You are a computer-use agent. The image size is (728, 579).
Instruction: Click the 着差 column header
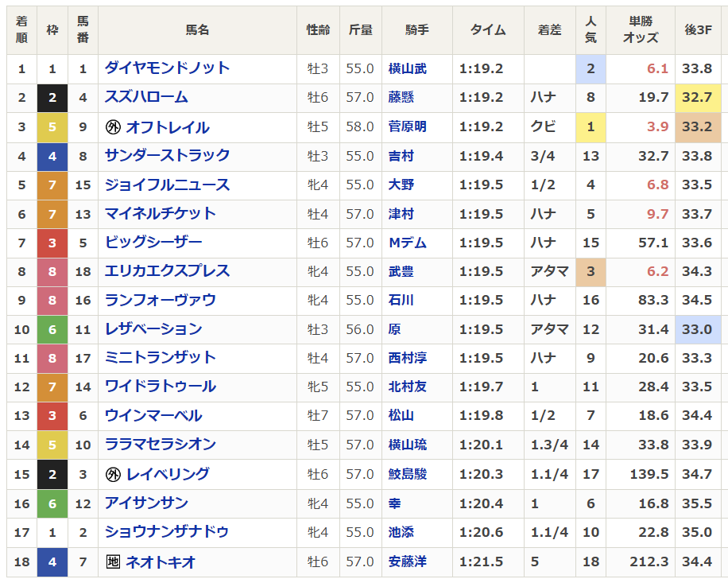tap(550, 29)
